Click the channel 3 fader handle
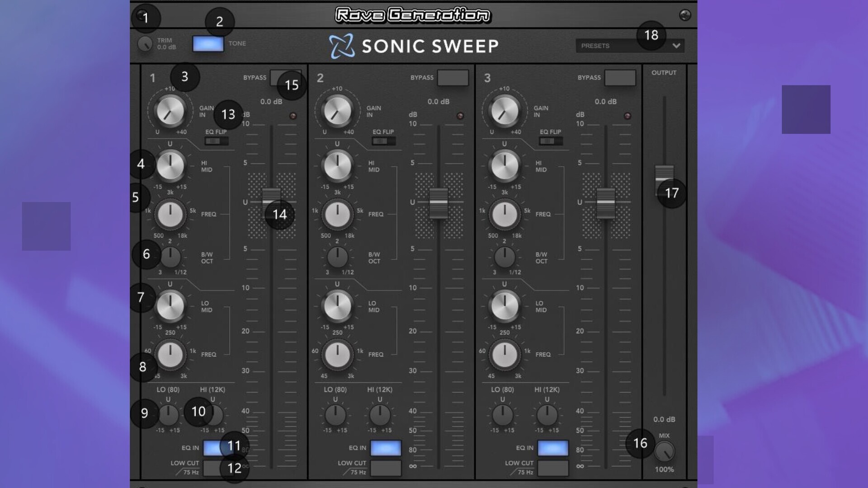Viewport: 868px width, 488px height. coord(606,203)
